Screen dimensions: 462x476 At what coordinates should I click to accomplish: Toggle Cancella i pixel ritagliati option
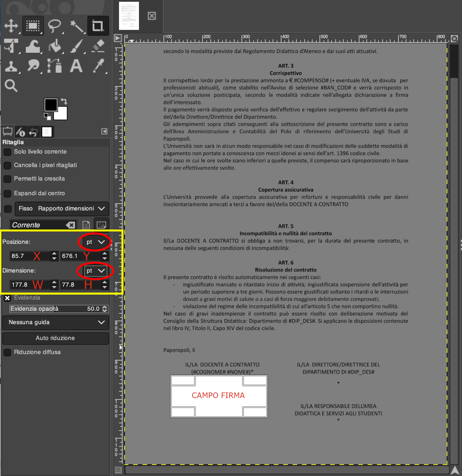tap(7, 166)
